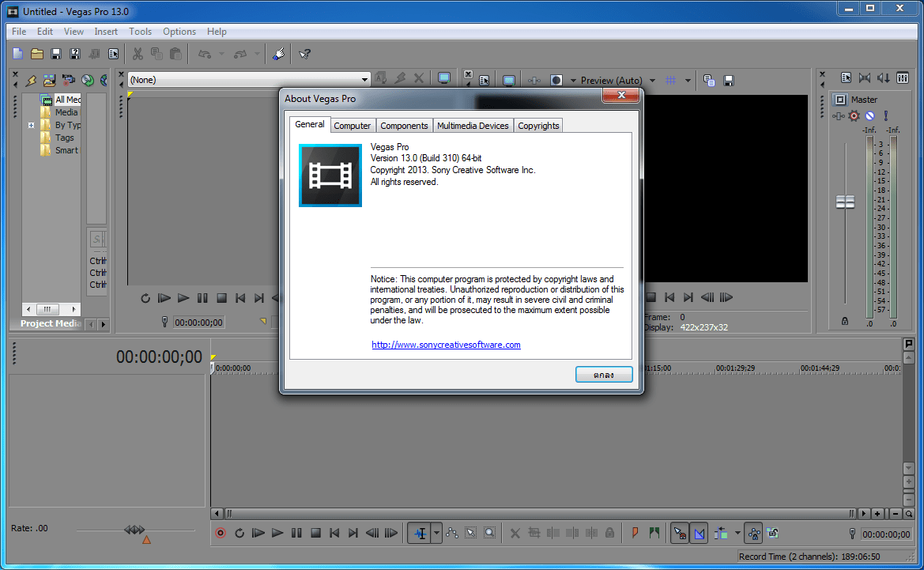Click the trimmer external monitor icon
Screen dimensions: 924x570
tap(443, 77)
